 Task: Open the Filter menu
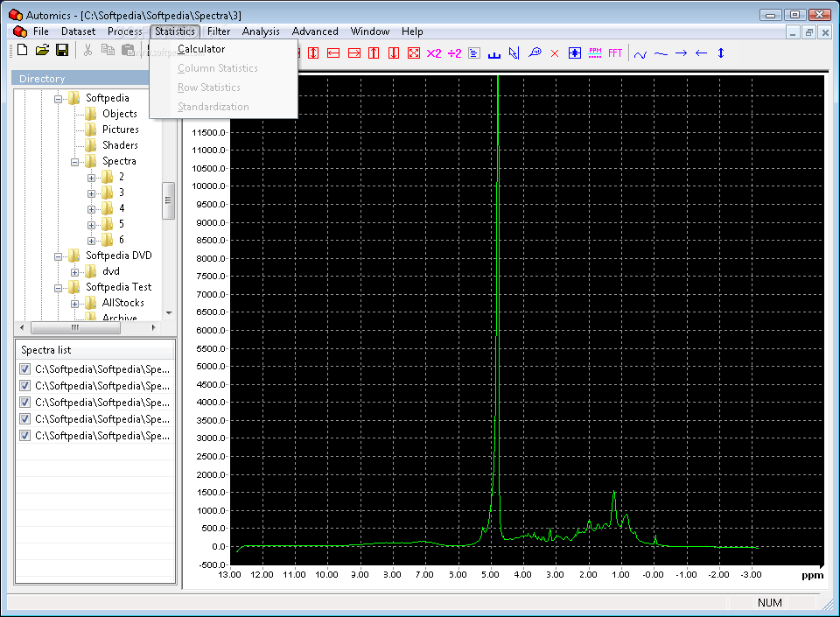(219, 32)
